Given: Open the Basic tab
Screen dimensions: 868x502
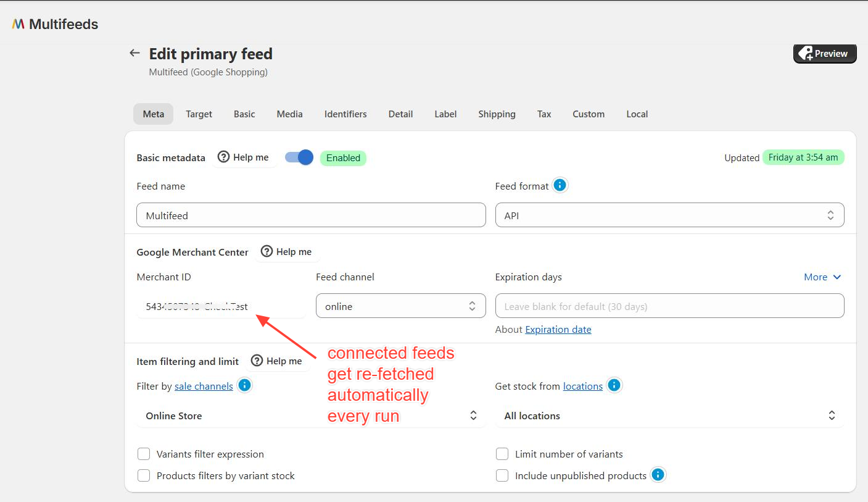Looking at the screenshot, I should (x=244, y=114).
